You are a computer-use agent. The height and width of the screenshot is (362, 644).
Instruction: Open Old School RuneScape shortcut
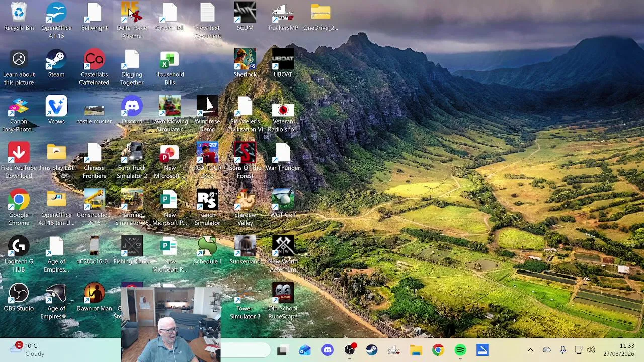click(283, 301)
